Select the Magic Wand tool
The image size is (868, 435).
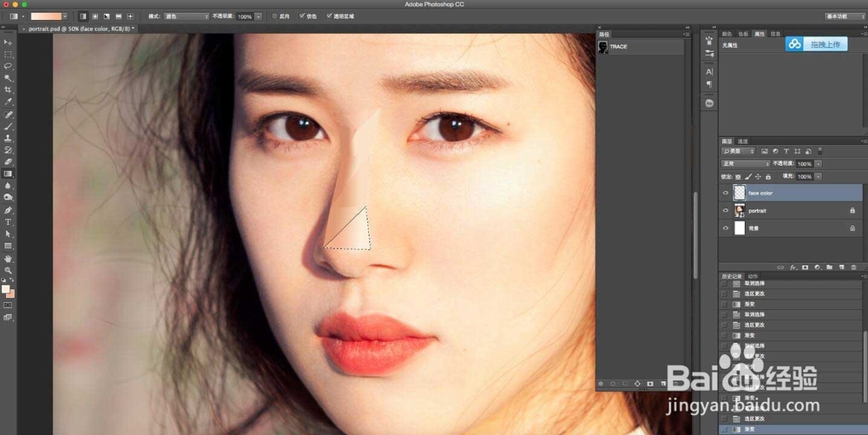[8, 78]
